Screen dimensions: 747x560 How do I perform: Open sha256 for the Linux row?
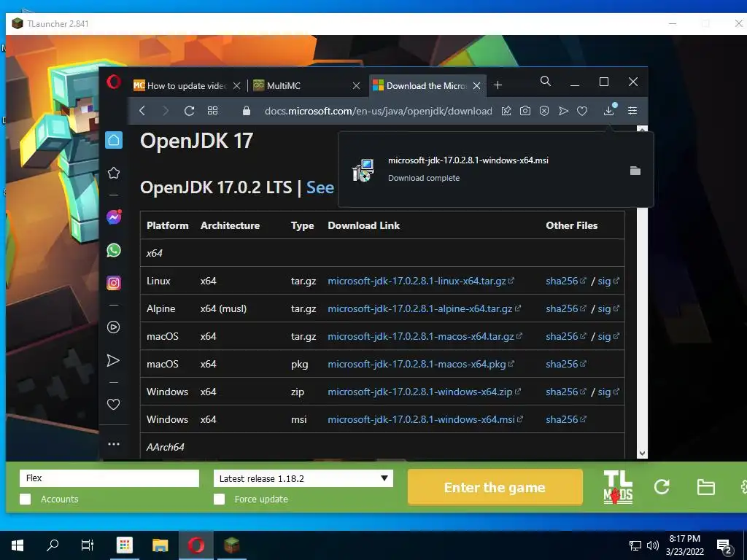coord(565,281)
